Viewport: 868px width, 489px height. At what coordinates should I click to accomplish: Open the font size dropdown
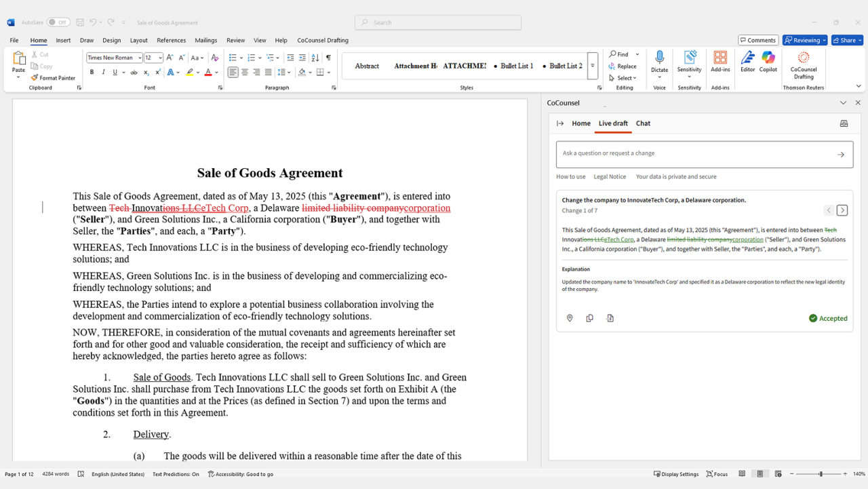160,58
